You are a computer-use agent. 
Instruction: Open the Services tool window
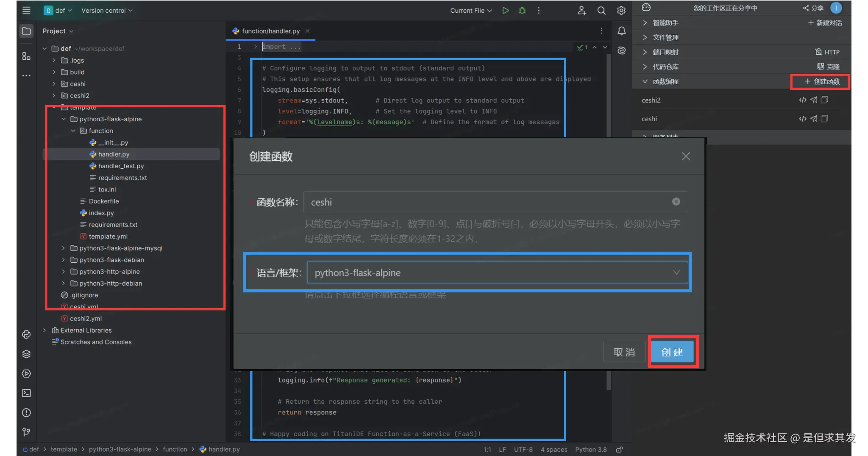[x=26, y=373]
